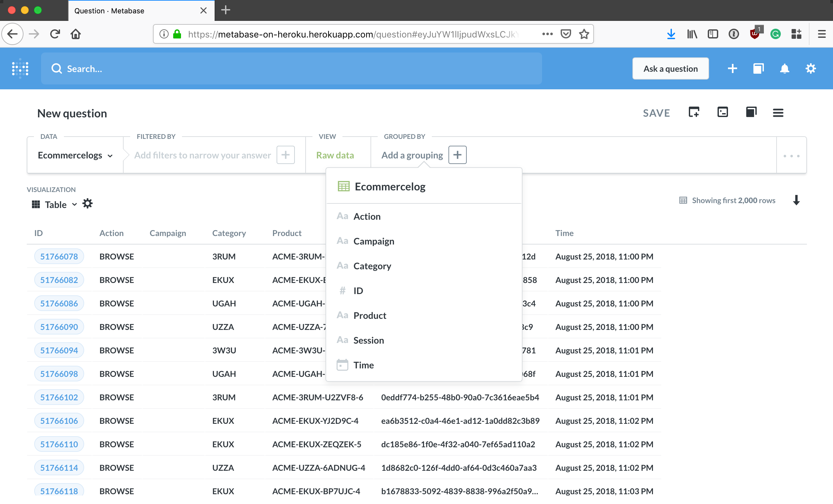Select Action field in grouping menu

click(367, 216)
